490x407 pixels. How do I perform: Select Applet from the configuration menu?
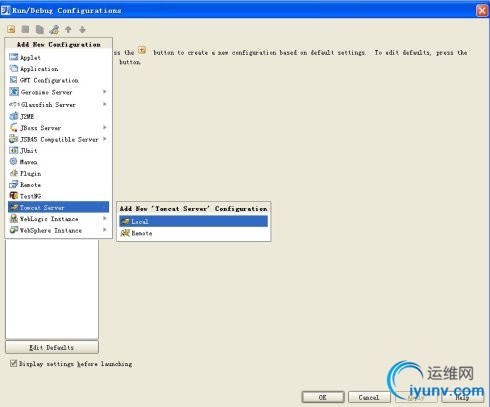58,57
